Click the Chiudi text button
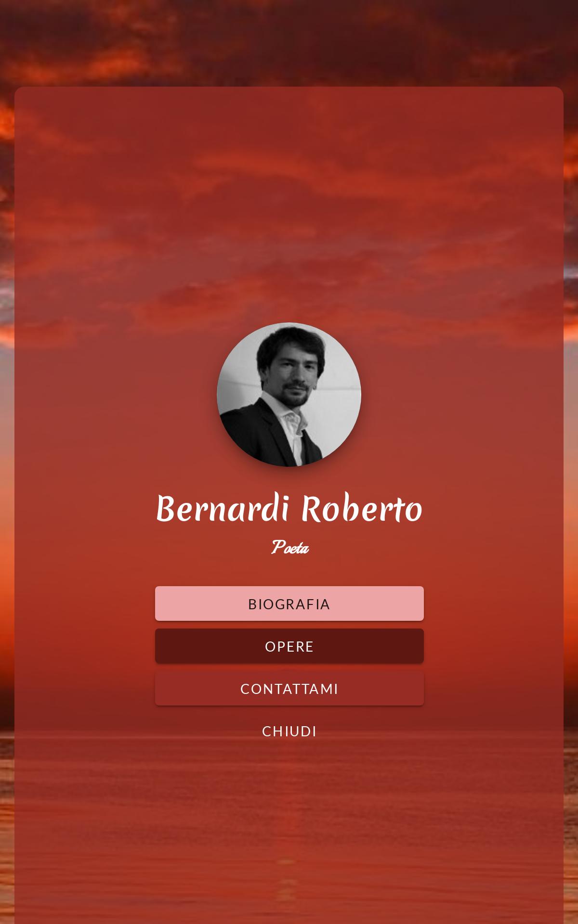This screenshot has height=924, width=578. click(289, 731)
